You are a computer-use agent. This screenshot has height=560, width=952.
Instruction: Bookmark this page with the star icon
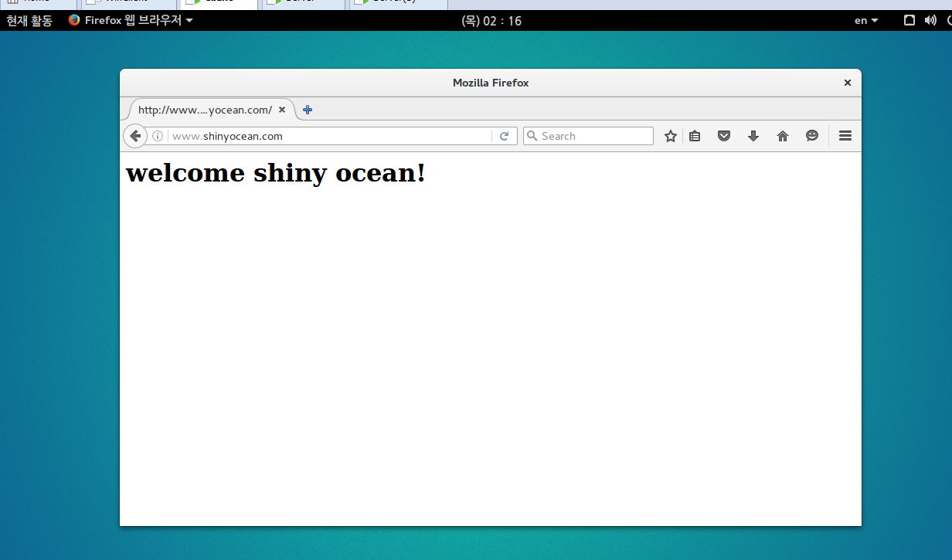(x=671, y=136)
